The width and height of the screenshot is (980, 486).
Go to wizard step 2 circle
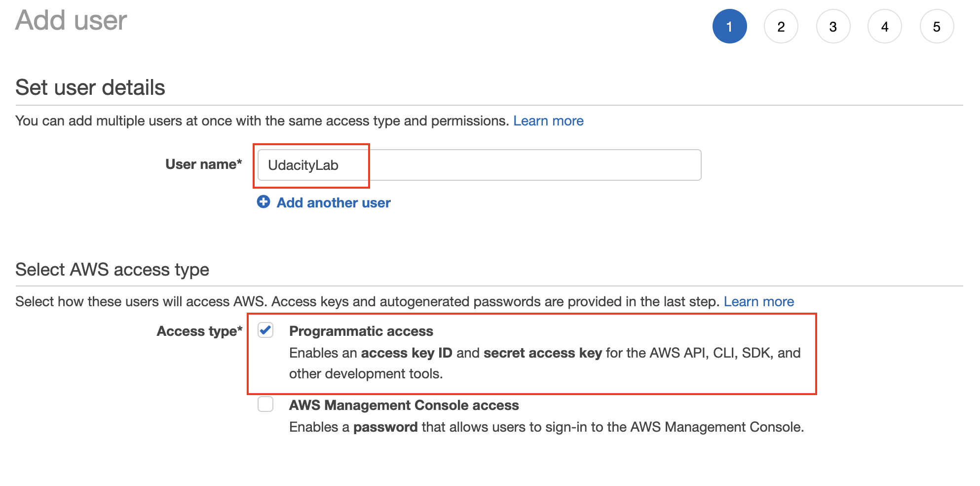pyautogui.click(x=781, y=26)
